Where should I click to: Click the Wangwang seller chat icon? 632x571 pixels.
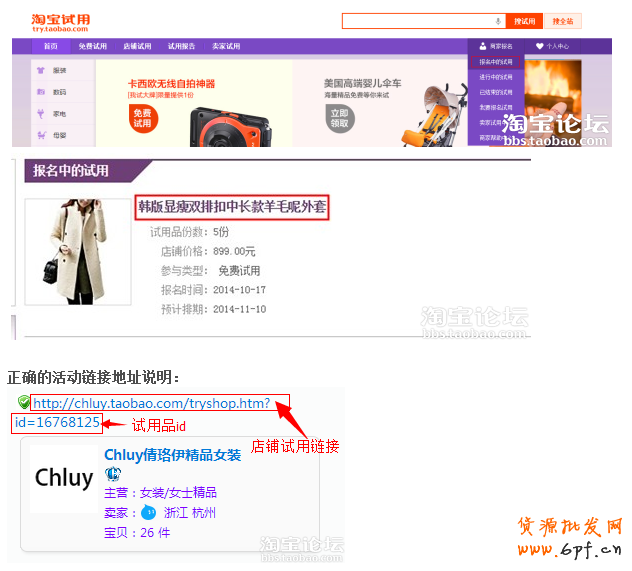pos(148,513)
